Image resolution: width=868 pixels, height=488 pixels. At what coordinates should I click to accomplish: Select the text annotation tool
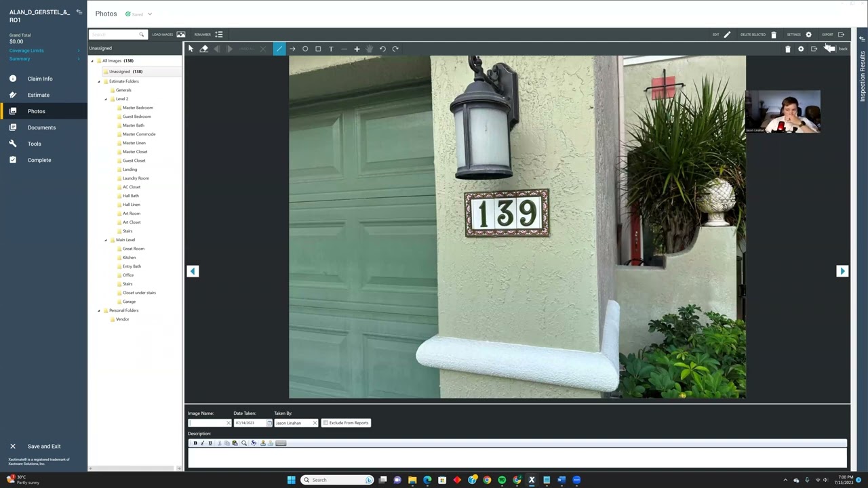coord(331,49)
